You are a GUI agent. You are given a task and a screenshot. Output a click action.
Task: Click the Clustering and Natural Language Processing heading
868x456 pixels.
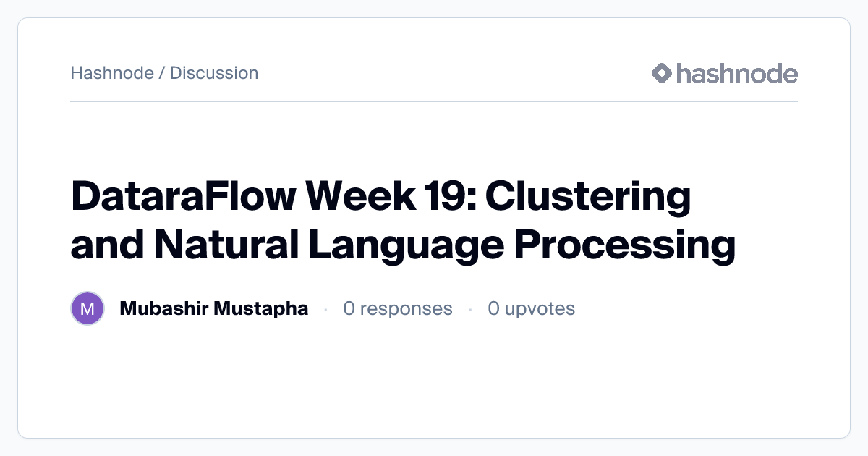(403, 245)
